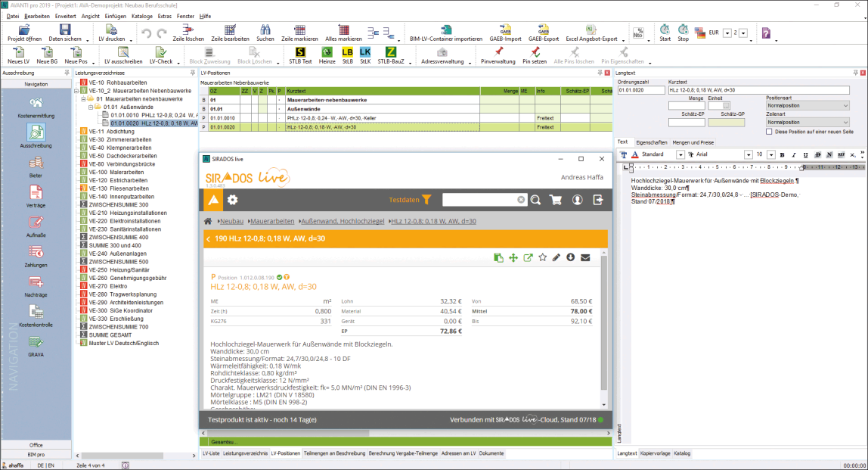Open settings gear in SIRADOS live

[x=233, y=200]
